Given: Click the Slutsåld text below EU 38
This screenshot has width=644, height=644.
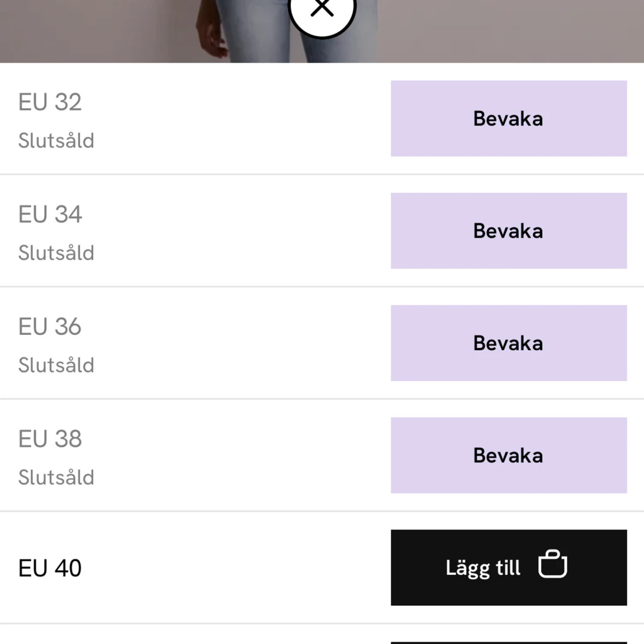Looking at the screenshot, I should click(x=56, y=477).
